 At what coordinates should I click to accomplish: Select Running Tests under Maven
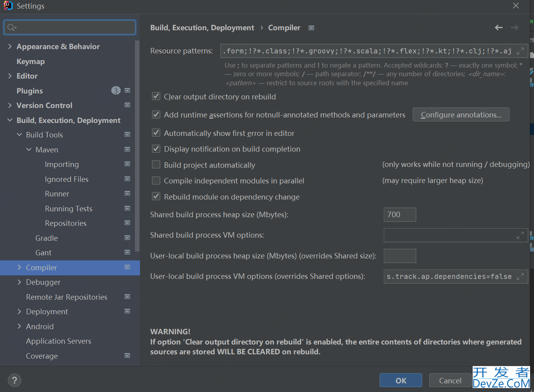tap(68, 209)
